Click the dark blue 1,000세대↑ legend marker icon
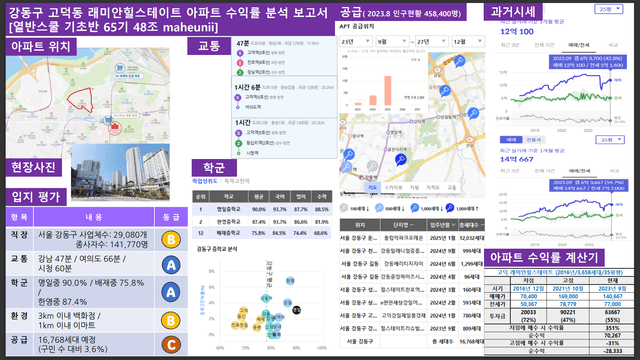 (450, 208)
